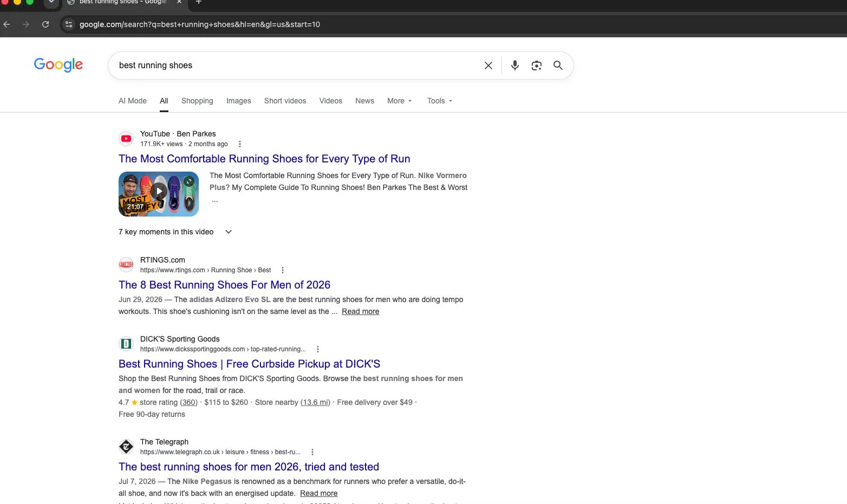Expand '7 key moments in this video'

[x=175, y=232]
